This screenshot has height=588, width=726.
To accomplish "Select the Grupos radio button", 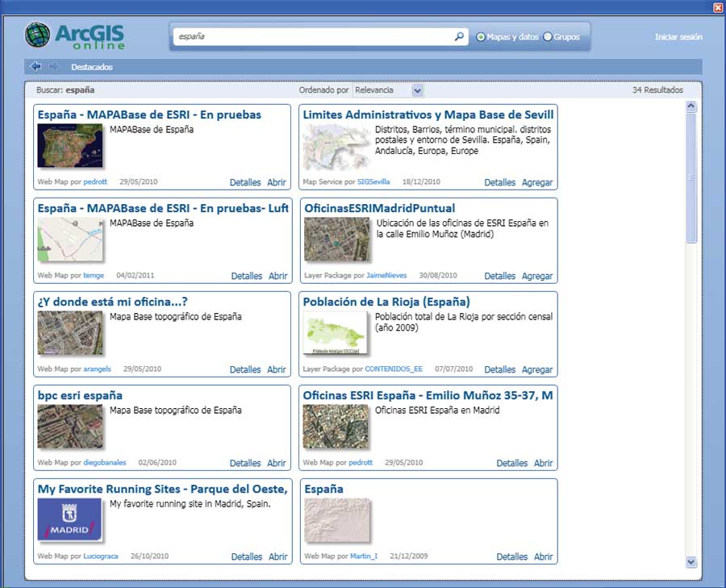I will click(x=547, y=36).
